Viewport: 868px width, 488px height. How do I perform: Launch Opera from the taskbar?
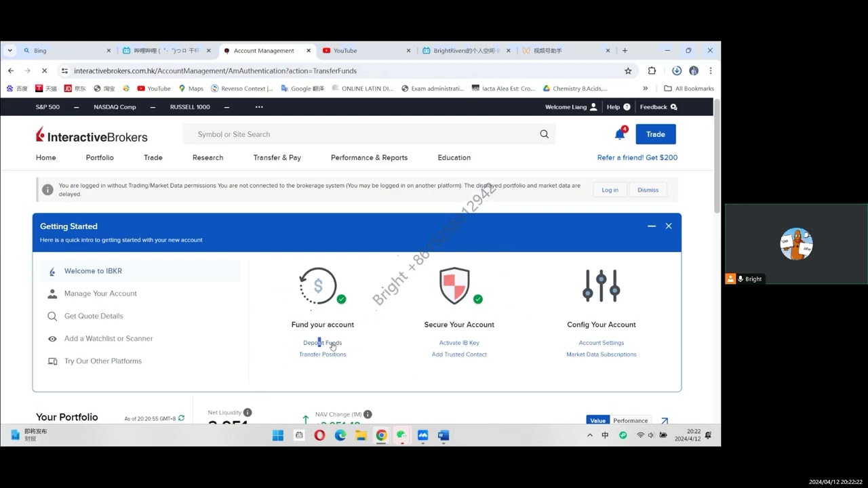point(319,435)
